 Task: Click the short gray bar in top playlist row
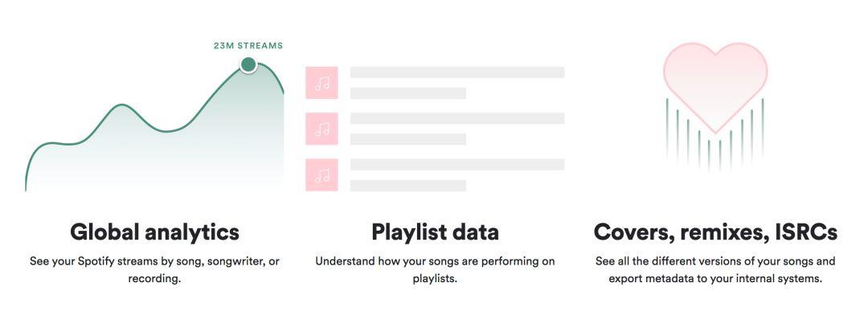408,93
